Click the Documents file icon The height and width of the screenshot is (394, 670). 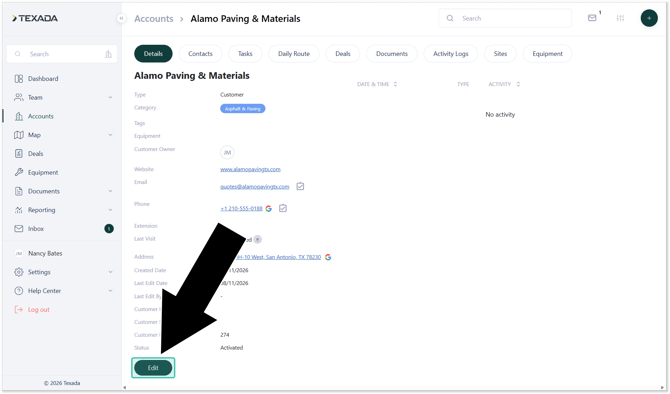19,191
